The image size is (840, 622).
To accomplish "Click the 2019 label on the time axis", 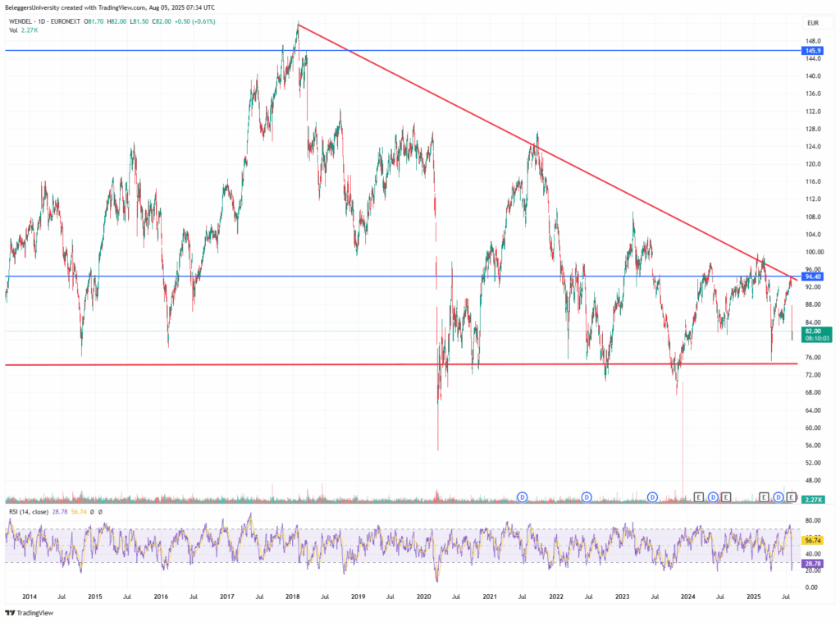I will point(358,597).
